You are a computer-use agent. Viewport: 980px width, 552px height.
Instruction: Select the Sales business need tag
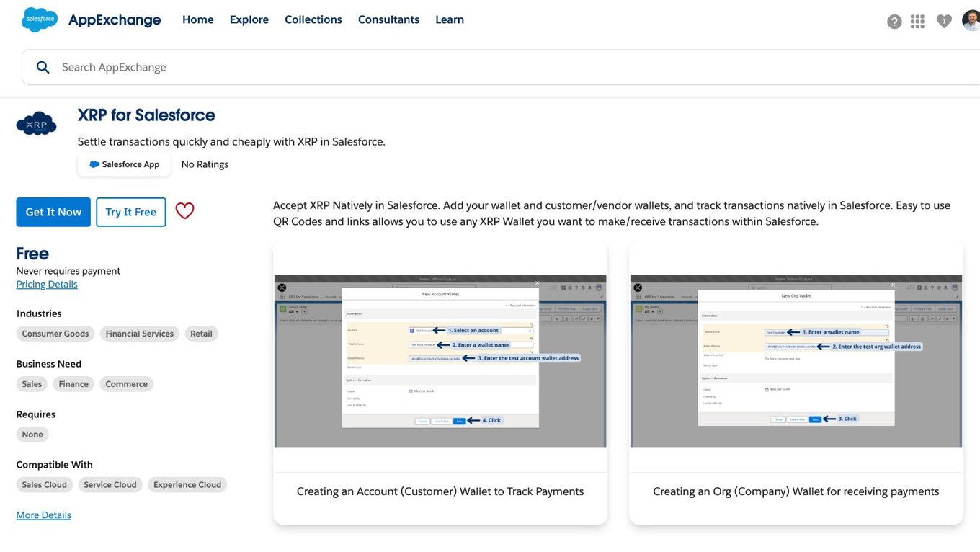[32, 384]
